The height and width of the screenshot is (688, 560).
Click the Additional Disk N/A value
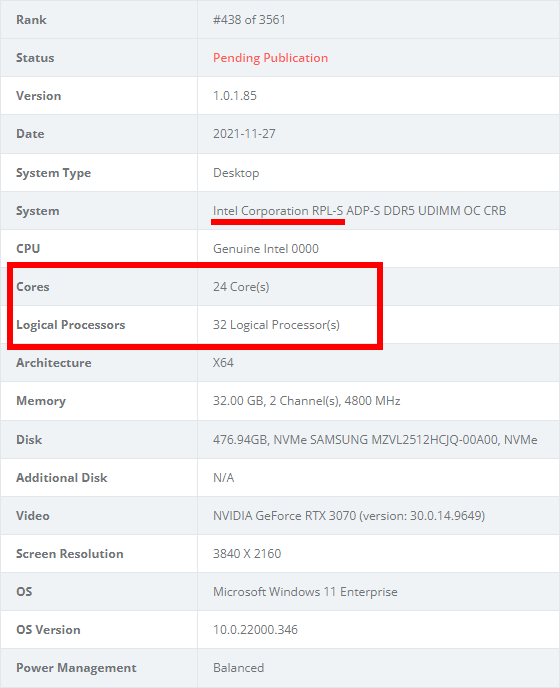point(224,477)
